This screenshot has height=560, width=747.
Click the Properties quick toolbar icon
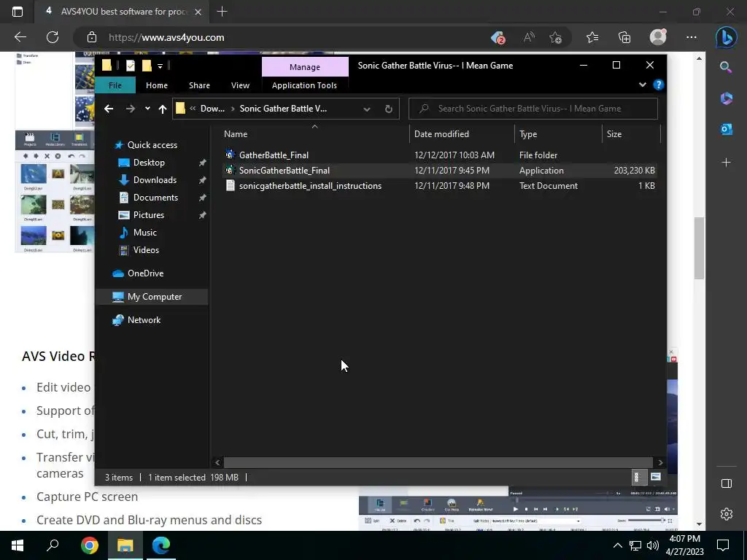tap(131, 66)
